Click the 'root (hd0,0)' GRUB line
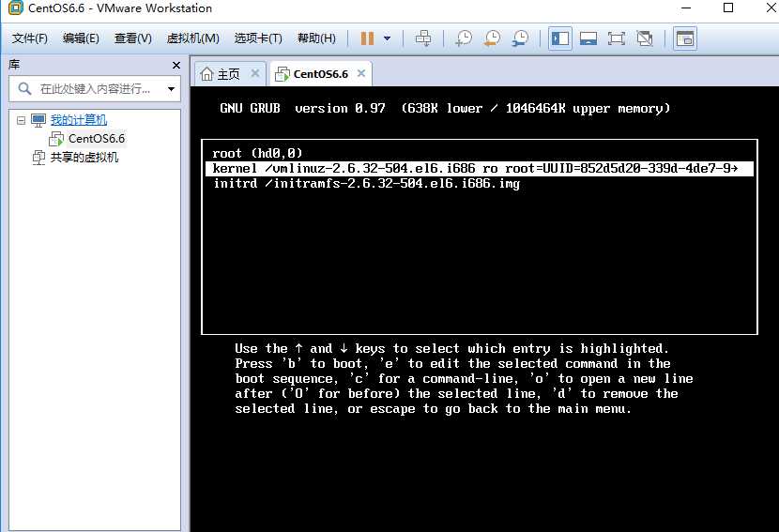779x532 pixels. (x=257, y=154)
